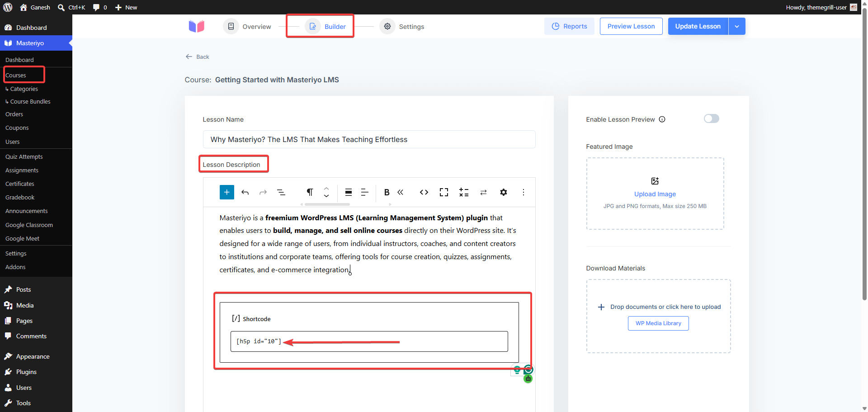The width and height of the screenshot is (868, 412).
Task: Open Google Classroom menu item
Action: 29,225
